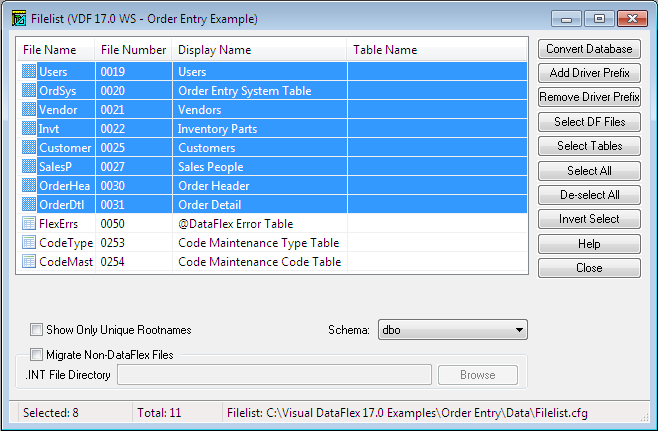658x431 pixels.
Task: Click the De-select All button
Action: pyautogui.click(x=589, y=195)
